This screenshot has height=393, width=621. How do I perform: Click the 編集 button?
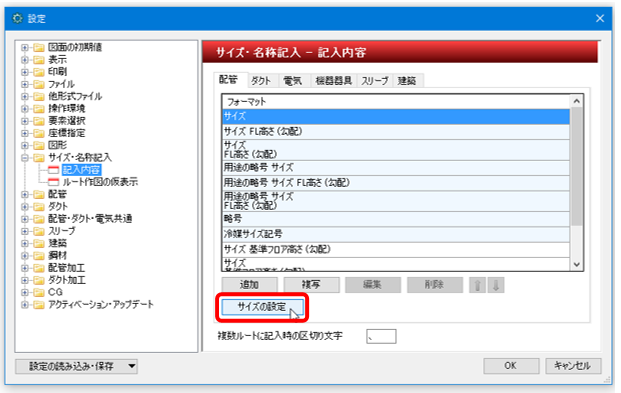coord(373,285)
